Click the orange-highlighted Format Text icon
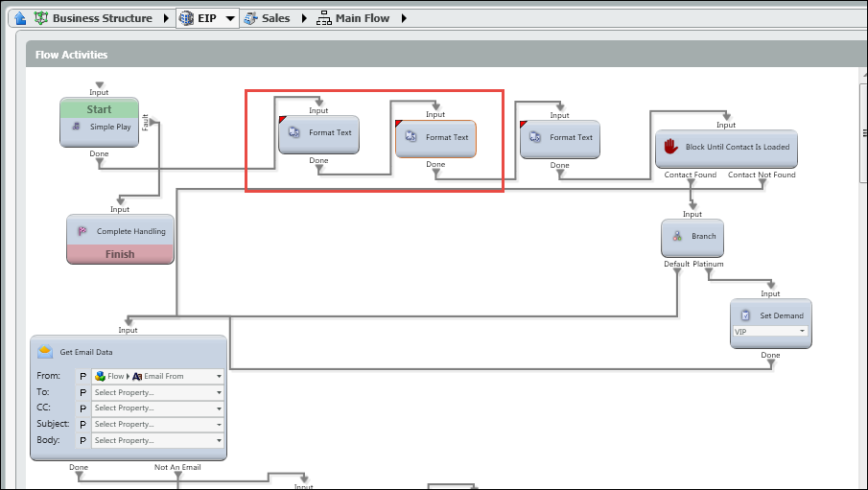 (411, 137)
